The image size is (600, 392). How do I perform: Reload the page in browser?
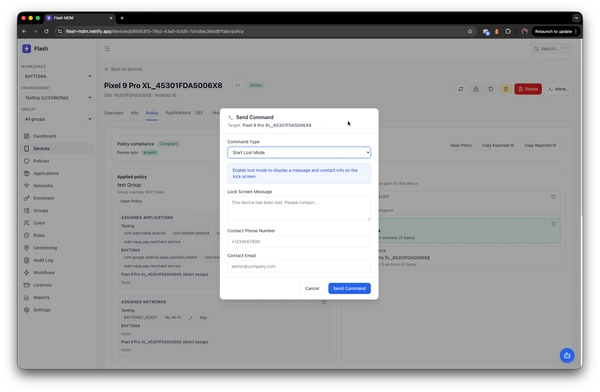coord(46,31)
